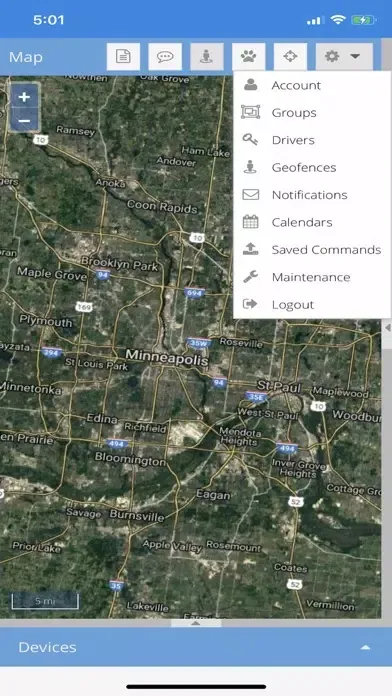Viewport: 392px width, 696px height.
Task: Click the Geofences pin icon in menu
Action: tap(250, 167)
